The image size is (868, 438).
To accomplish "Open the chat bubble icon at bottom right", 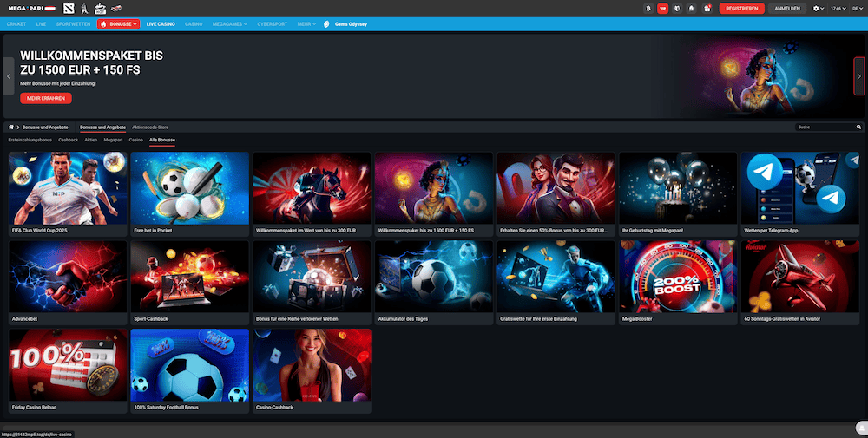I will point(862,428).
